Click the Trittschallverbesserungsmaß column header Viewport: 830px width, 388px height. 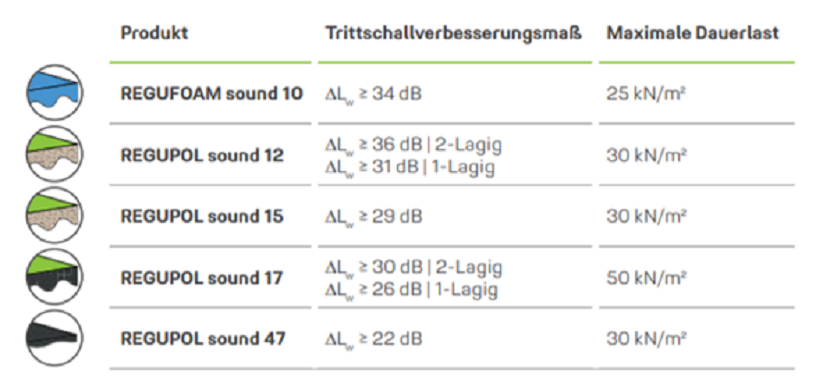point(454,33)
